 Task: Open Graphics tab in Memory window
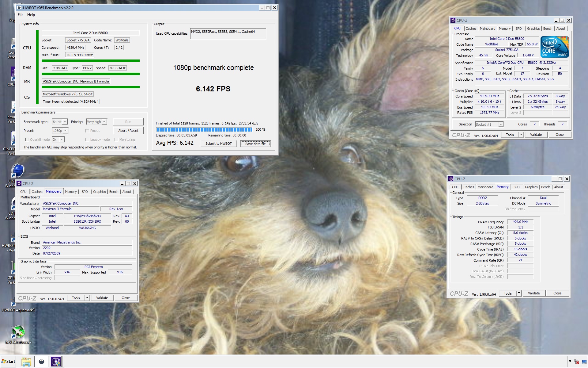(x=531, y=187)
